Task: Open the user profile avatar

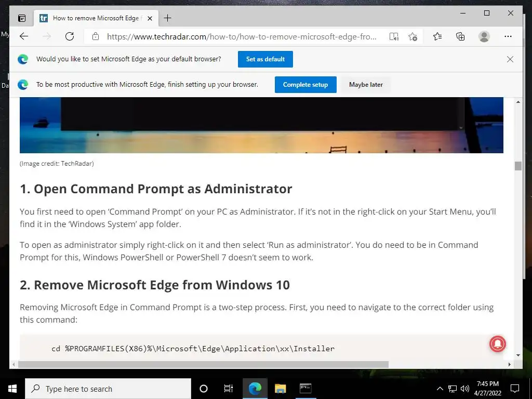Action: [x=484, y=36]
